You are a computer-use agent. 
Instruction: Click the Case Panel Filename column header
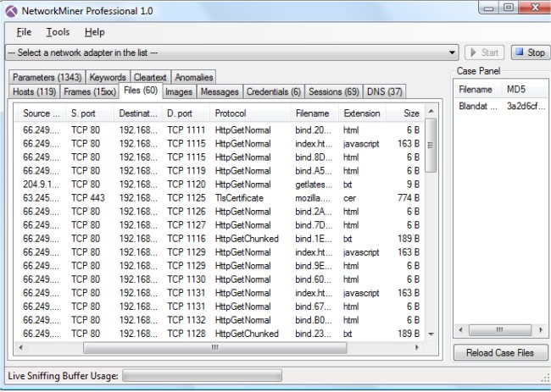tap(478, 89)
